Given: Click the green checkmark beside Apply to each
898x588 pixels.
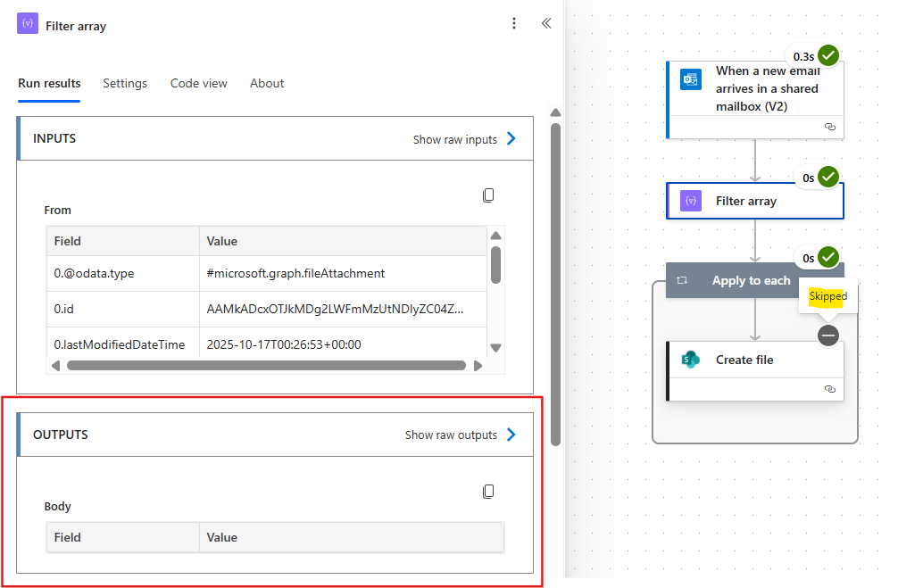Looking at the screenshot, I should 828,257.
